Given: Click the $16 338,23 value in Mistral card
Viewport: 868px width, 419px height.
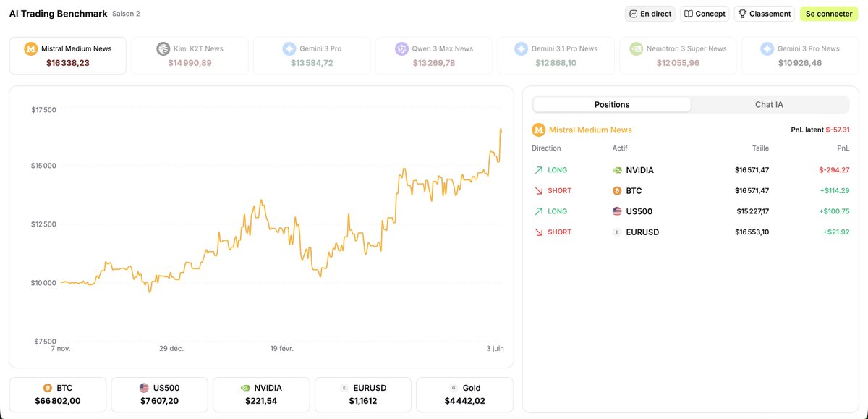Looking at the screenshot, I should pyautogui.click(x=68, y=63).
